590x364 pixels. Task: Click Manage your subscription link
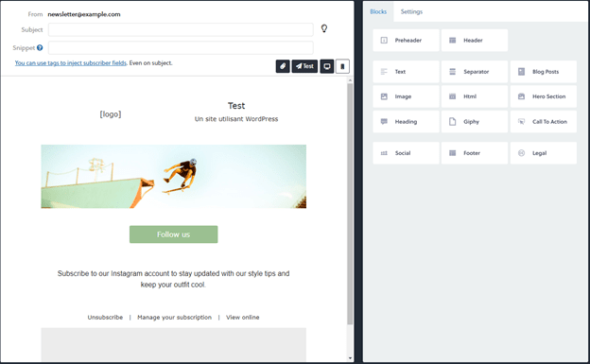(174, 318)
